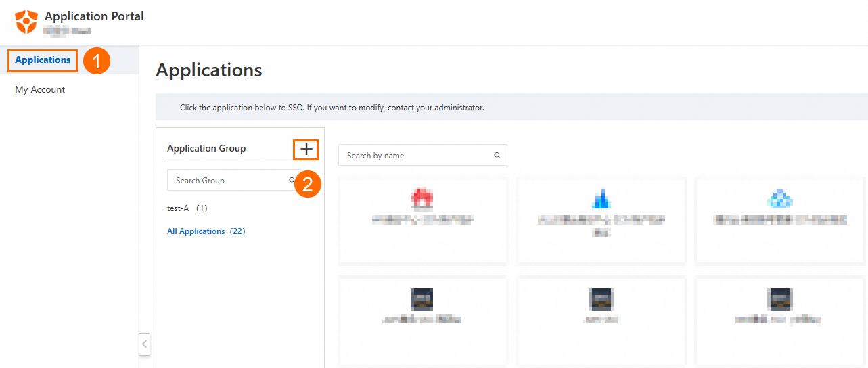Click the Search Group magnifier icon

(292, 180)
